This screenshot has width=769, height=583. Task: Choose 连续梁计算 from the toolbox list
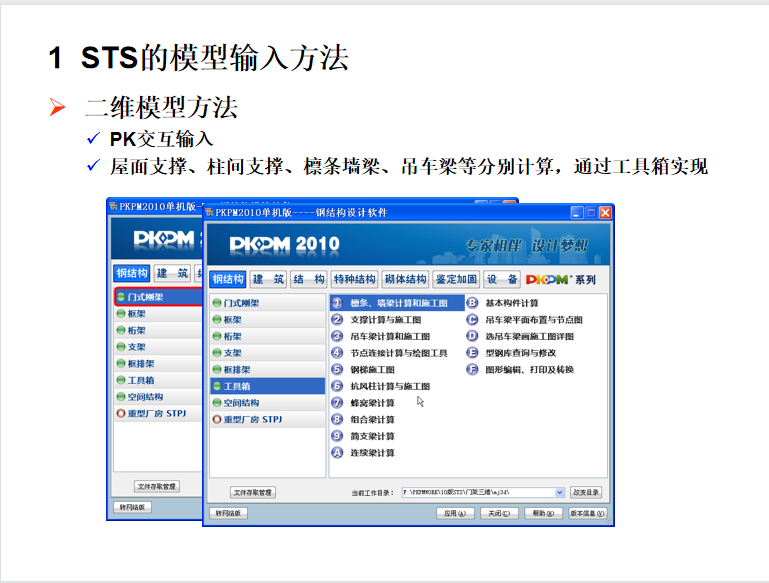click(372, 453)
